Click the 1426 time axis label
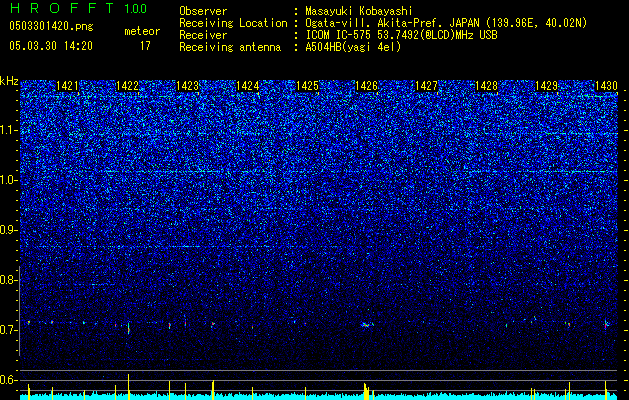Image resolution: width=629 pixels, height=400 pixels. coord(367,85)
